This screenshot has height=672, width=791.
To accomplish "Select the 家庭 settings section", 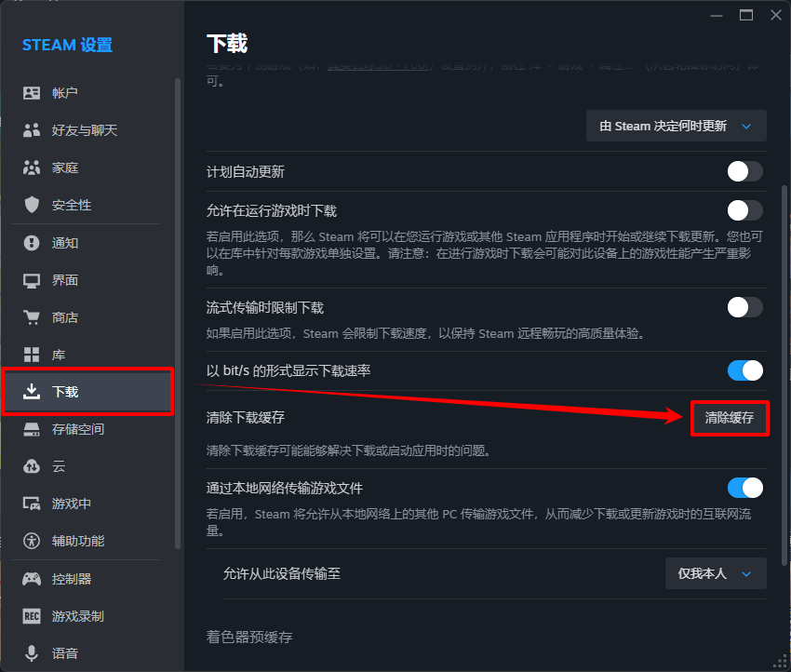I will (x=87, y=168).
